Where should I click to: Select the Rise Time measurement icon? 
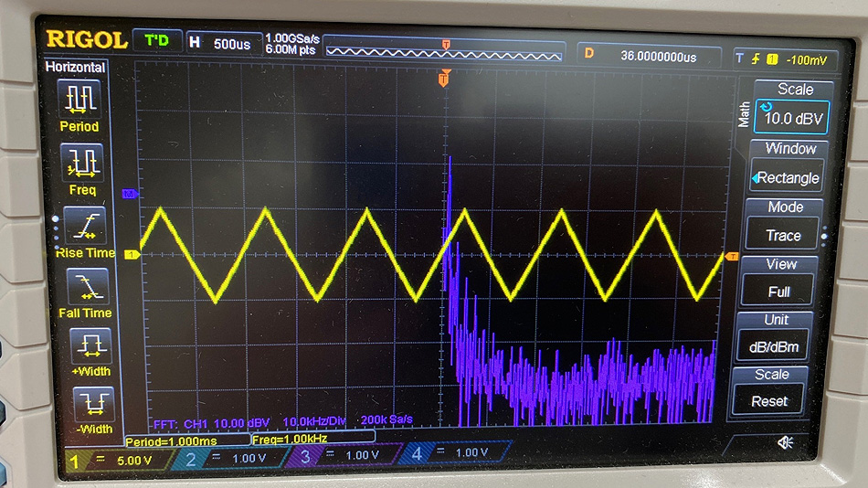(x=85, y=225)
